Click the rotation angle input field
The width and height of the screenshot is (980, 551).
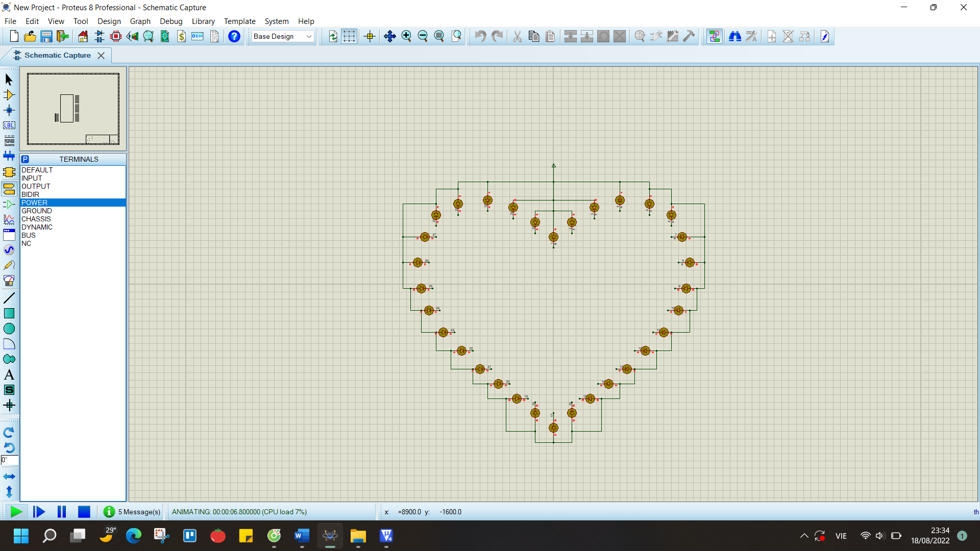coord(10,460)
